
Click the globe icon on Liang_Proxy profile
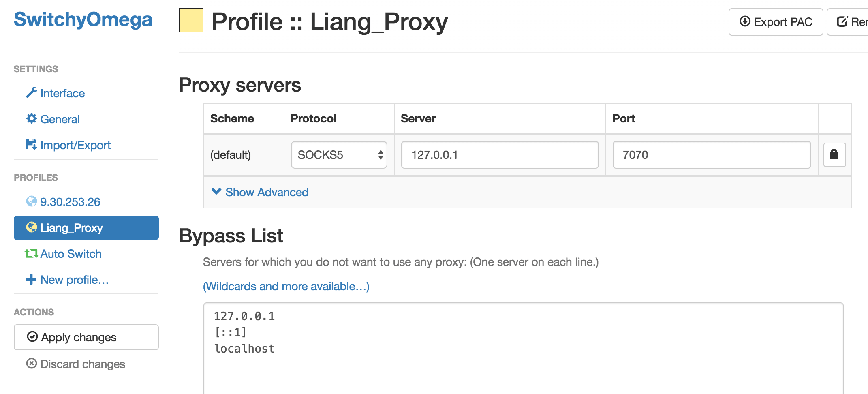click(31, 228)
